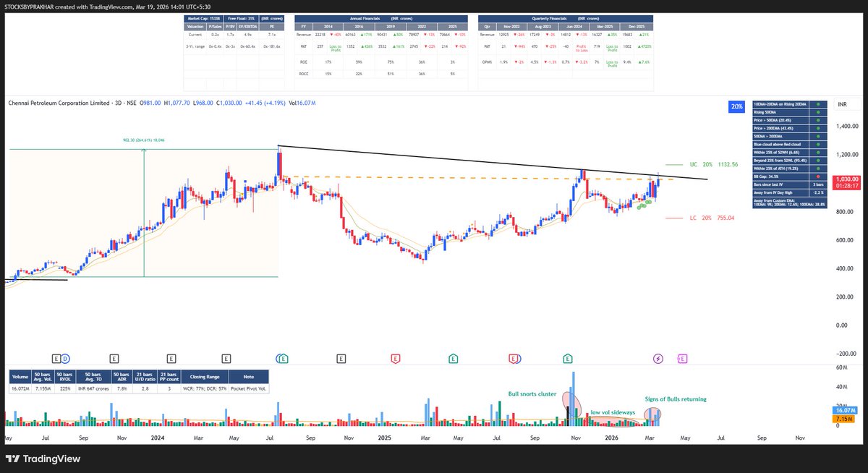Screen dimensions: 868x473
Task: Click the pink upcoming earnings marker
Action: tap(682, 358)
